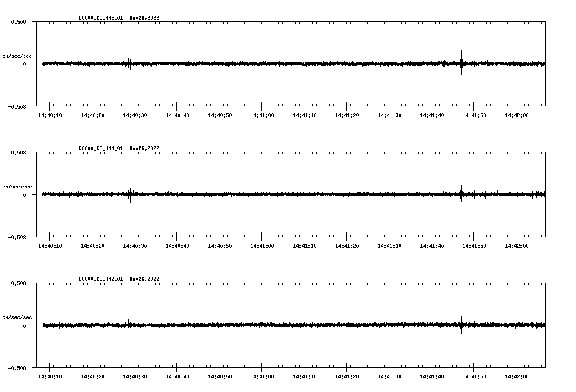Click the 14:40:10 time label under HNN plot
This screenshot has height=392, width=576.
point(50,246)
